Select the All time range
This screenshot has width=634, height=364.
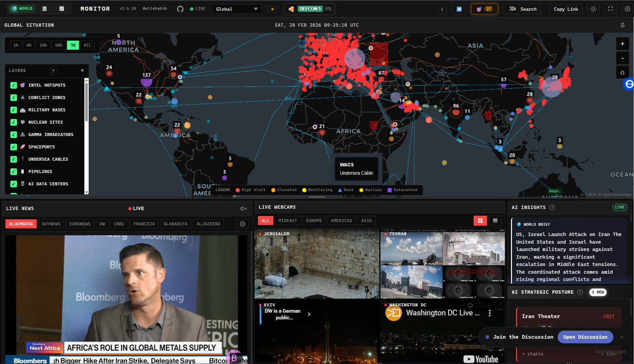87,45
